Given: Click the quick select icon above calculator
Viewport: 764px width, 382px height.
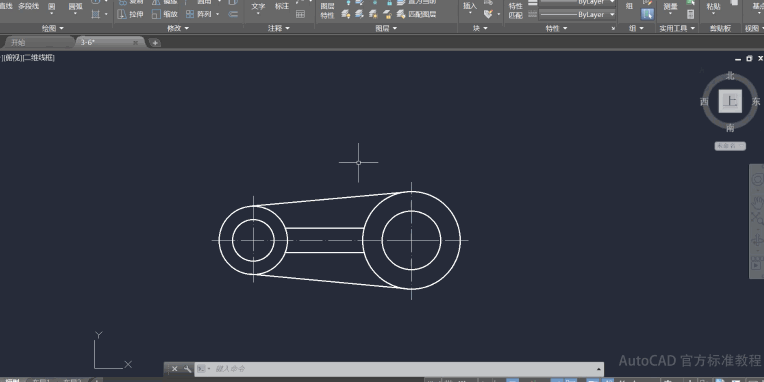Looking at the screenshot, I should coord(690,3).
